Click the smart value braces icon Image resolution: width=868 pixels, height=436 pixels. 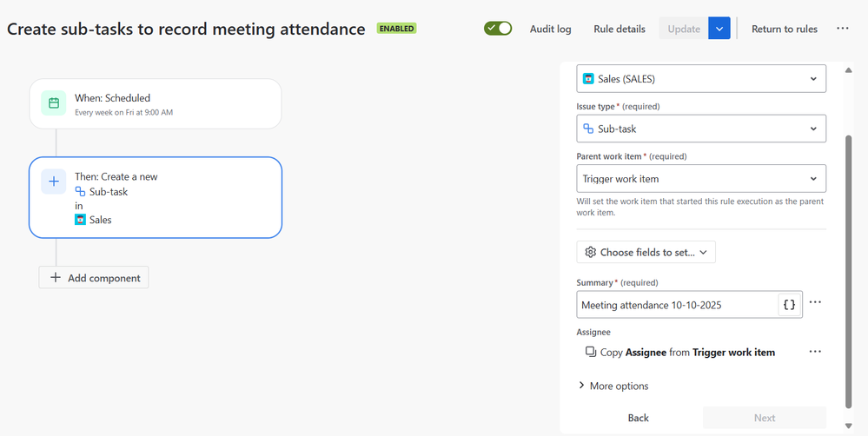click(x=789, y=305)
